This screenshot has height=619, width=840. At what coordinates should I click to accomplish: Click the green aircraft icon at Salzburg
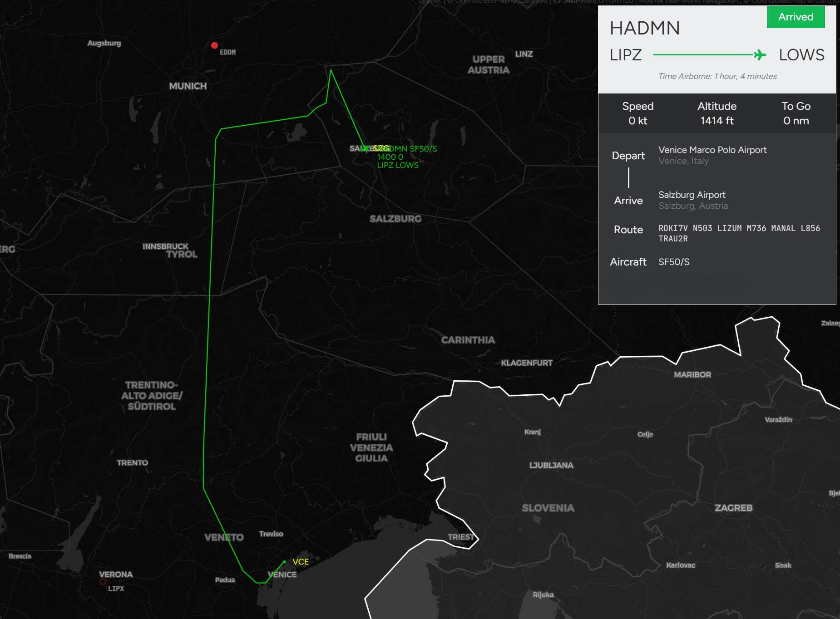pos(365,148)
